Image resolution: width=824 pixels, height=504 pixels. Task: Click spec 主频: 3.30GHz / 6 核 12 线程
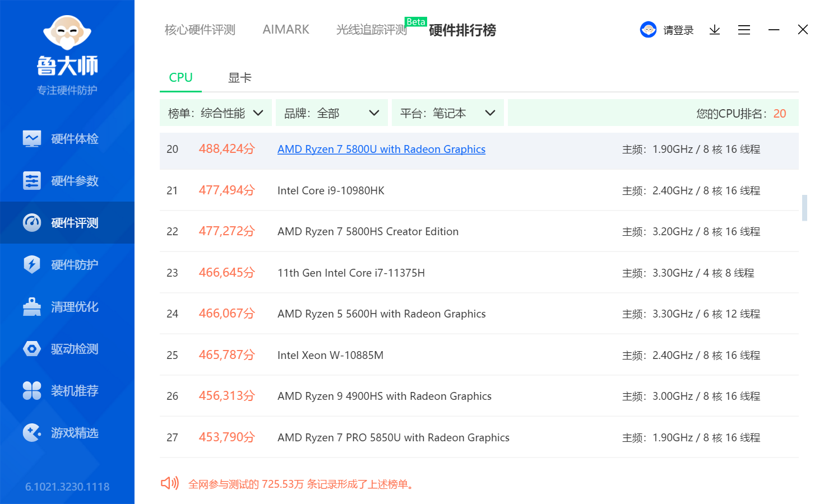(691, 314)
